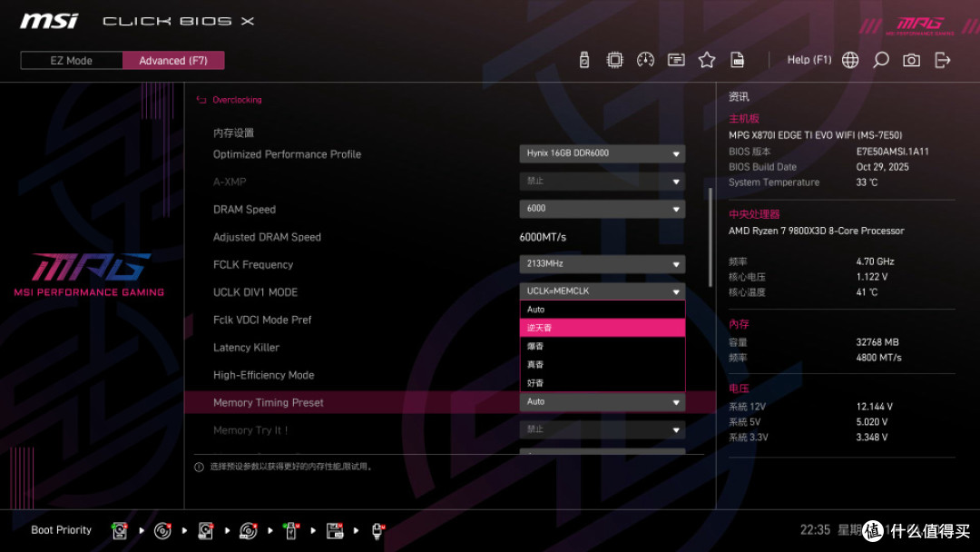The image size is (980, 552).
Task: Select the USB key boot device icon
Action: coord(290,531)
